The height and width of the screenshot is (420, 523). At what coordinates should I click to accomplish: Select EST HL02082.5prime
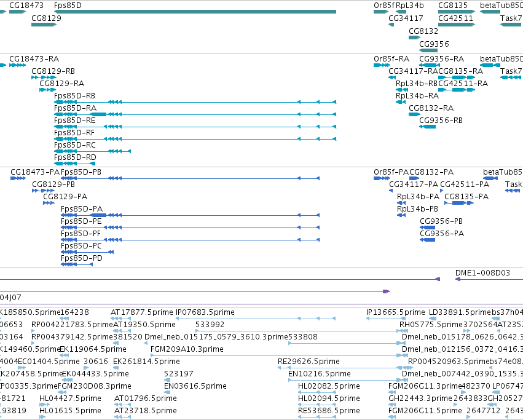tap(329, 387)
